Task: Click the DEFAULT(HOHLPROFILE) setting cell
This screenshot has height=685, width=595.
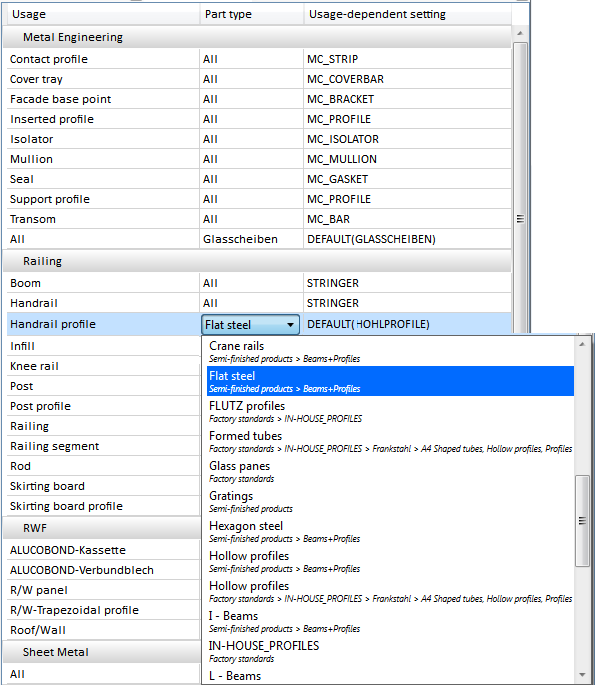Action: [407, 324]
